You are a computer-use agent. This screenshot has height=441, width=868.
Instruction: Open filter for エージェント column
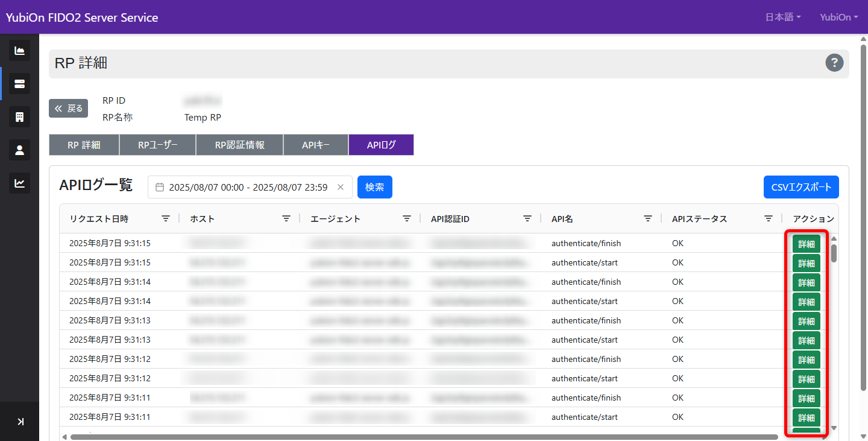(407, 218)
